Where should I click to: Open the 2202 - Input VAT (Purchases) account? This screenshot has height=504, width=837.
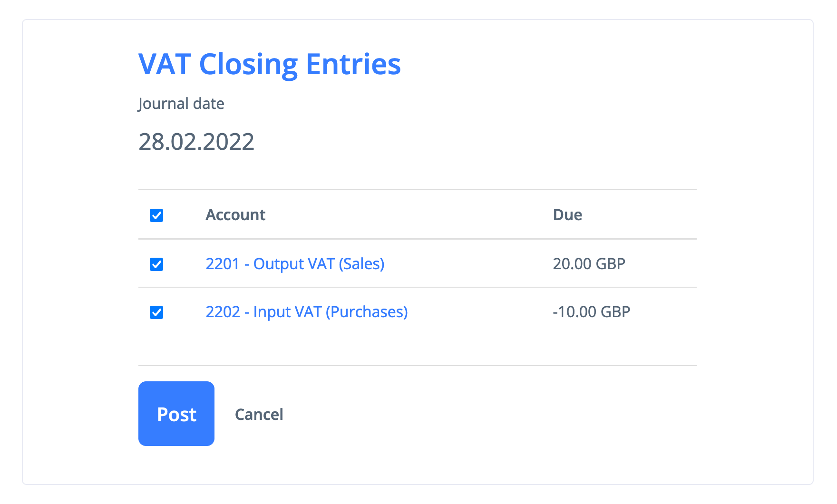click(307, 312)
